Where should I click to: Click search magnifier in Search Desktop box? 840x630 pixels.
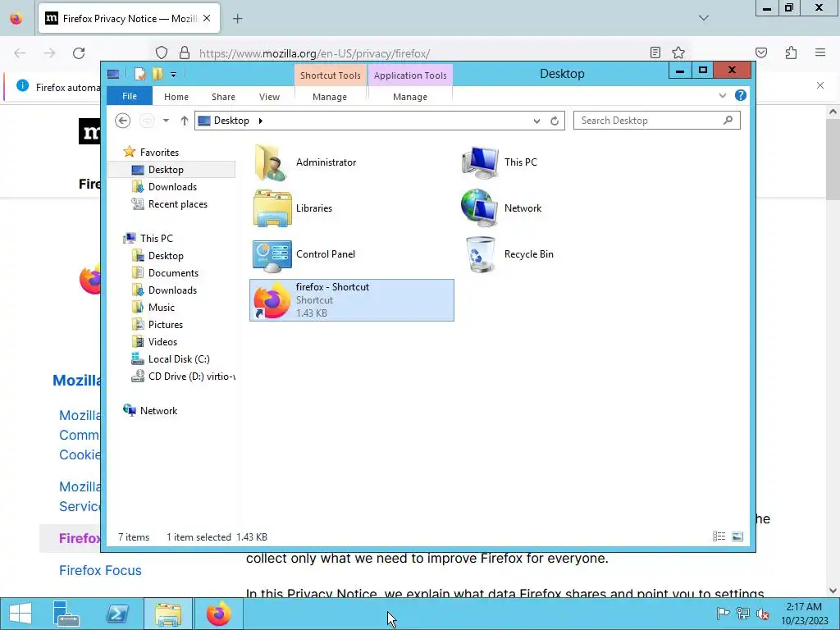(728, 121)
